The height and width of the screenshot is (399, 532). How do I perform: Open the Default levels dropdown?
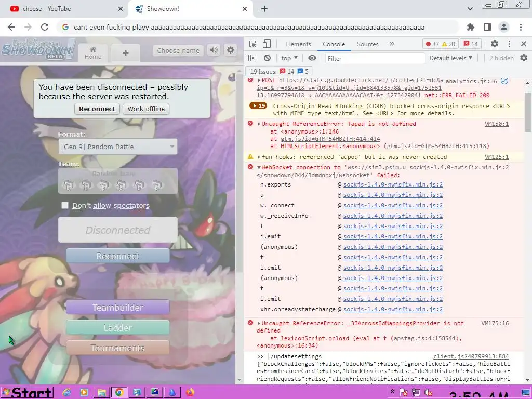pyautogui.click(x=451, y=58)
